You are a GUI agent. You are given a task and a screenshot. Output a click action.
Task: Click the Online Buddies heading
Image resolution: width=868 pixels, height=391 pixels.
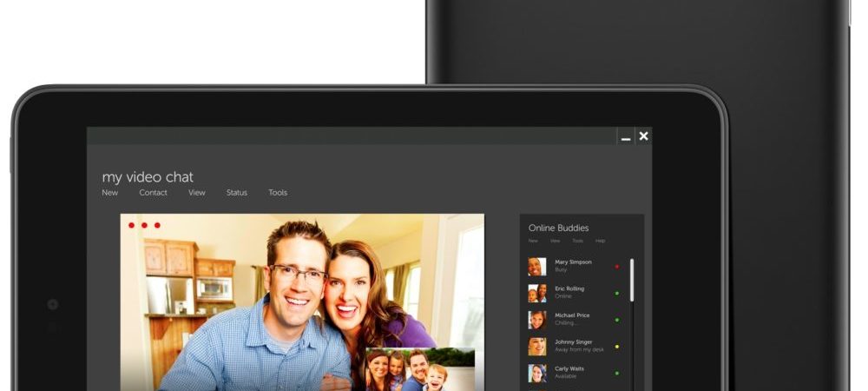click(x=558, y=228)
